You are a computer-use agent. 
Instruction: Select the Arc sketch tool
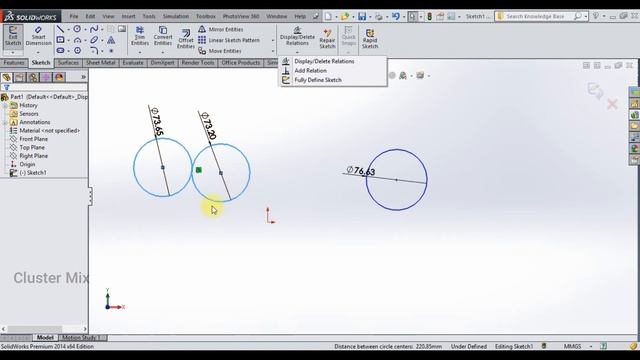tap(77, 40)
